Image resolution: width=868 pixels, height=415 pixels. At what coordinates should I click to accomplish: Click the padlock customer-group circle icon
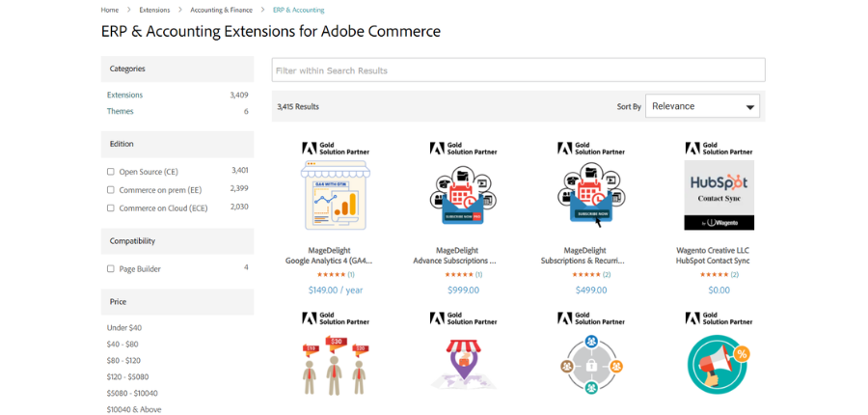(590, 365)
